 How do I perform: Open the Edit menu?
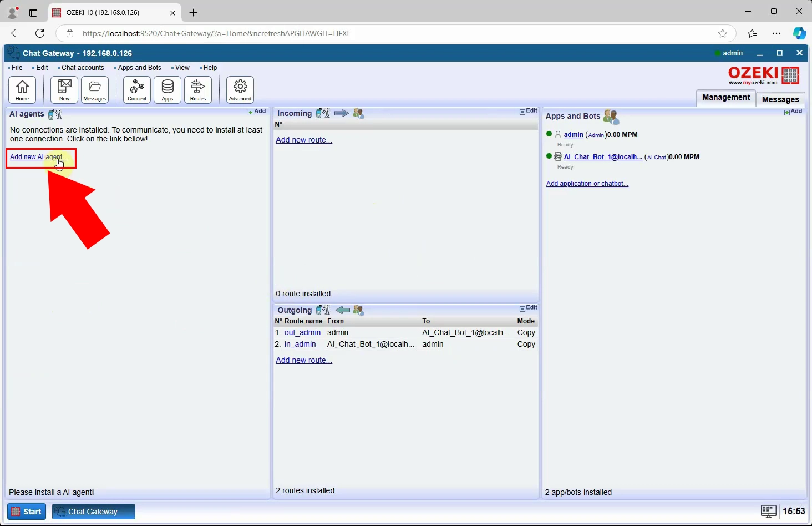tap(42, 68)
